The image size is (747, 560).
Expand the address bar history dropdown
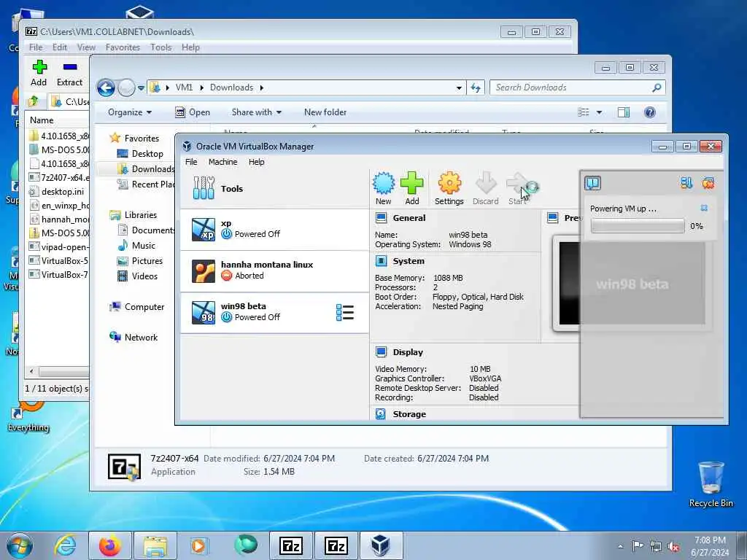[459, 87]
